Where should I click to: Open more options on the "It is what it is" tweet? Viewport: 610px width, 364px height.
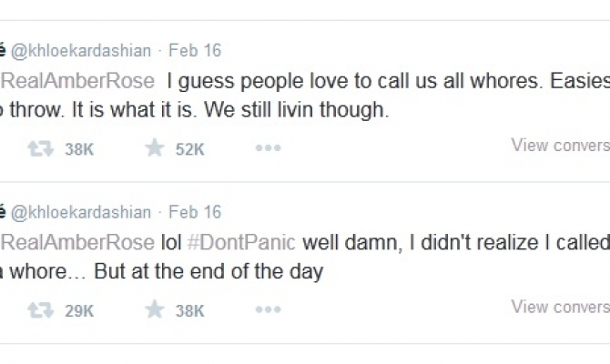[267, 148]
